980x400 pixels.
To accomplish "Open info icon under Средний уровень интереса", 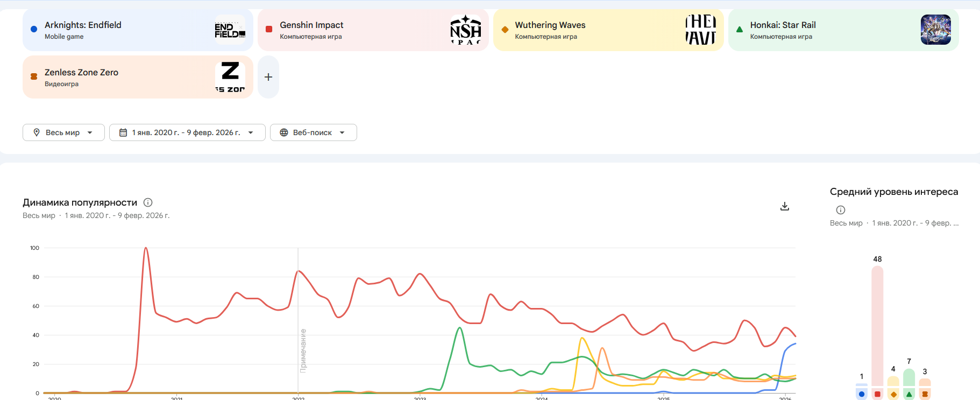I will 841,210.
